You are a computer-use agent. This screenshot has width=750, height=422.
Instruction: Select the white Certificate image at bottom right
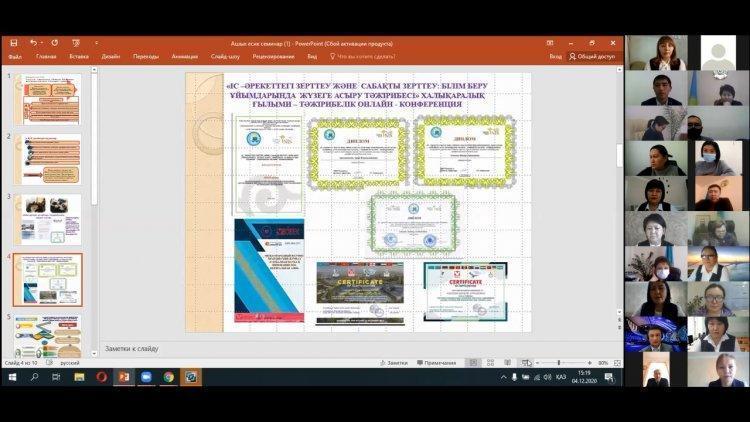465,291
